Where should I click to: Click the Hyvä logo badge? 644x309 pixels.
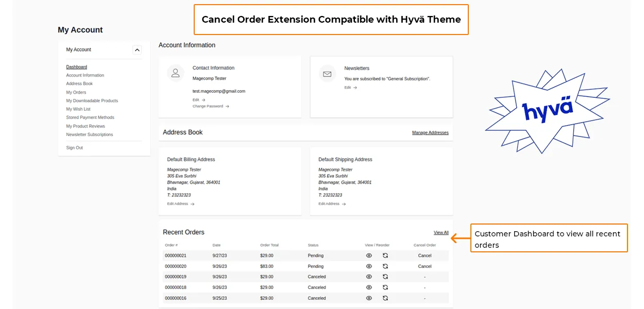pyautogui.click(x=547, y=111)
